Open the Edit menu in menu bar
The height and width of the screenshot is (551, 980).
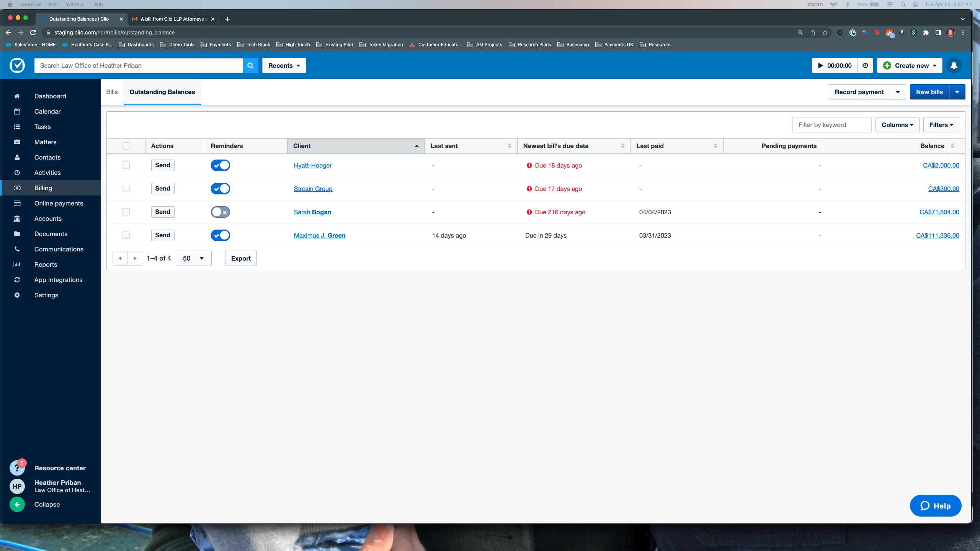click(x=53, y=4)
